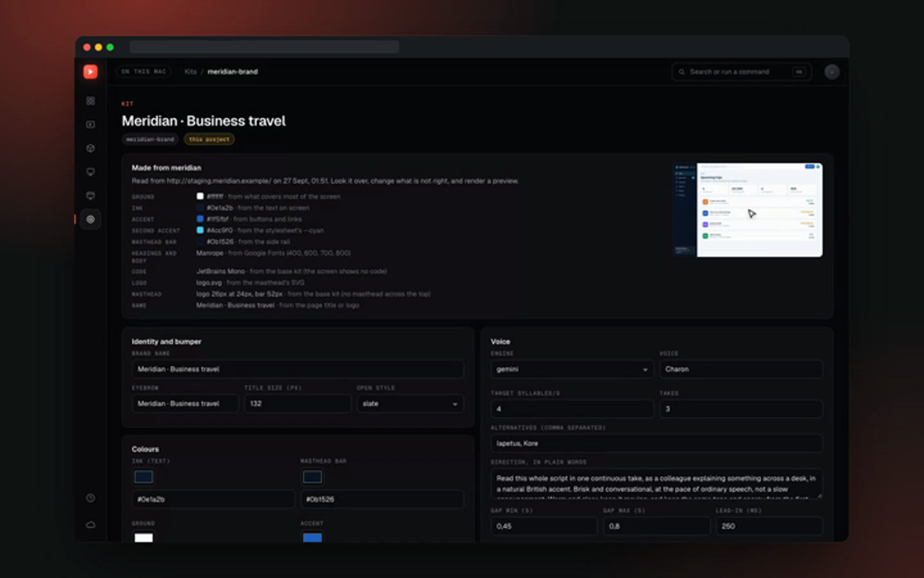Click the Eyebrow input field

(x=185, y=403)
